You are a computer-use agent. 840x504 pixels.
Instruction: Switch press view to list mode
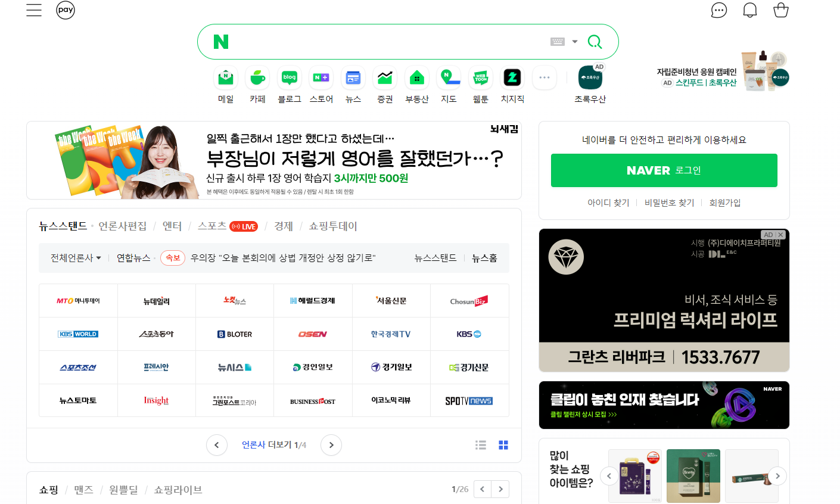coord(481,445)
